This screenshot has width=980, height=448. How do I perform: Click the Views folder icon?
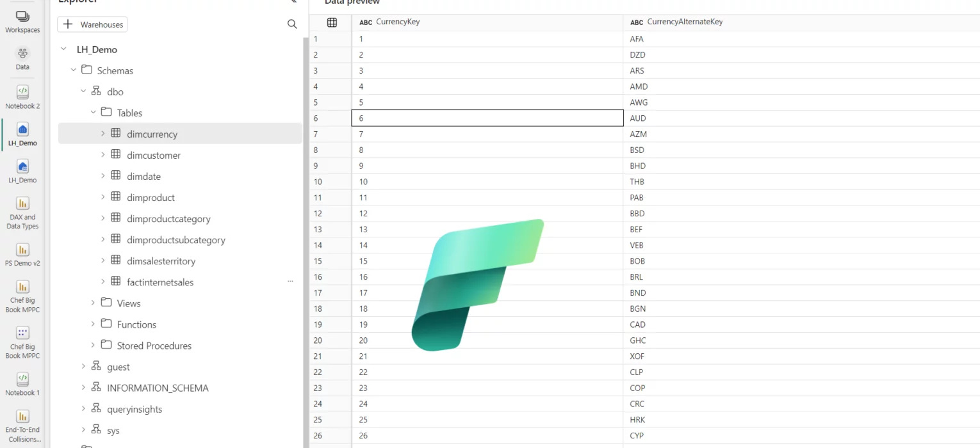pos(106,303)
